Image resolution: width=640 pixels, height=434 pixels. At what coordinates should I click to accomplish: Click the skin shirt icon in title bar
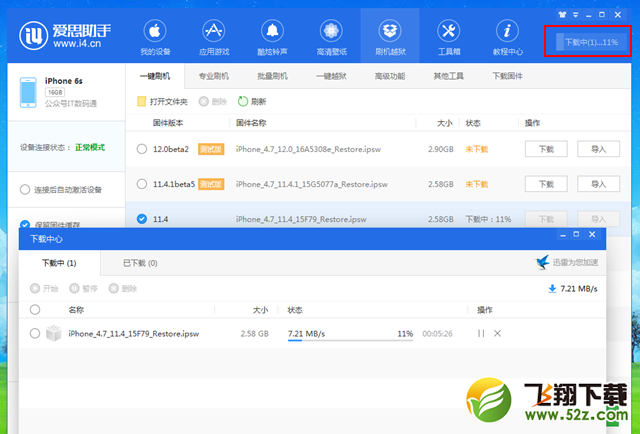(x=562, y=15)
